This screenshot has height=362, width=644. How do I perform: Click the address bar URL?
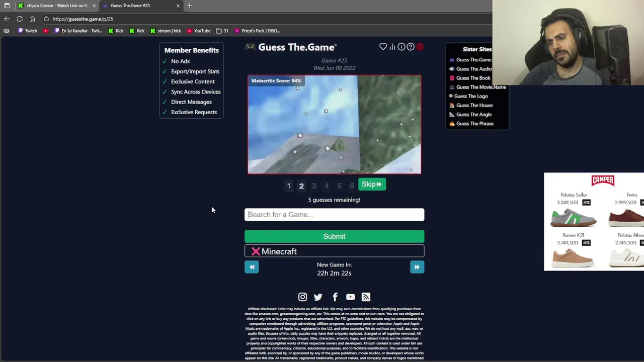pos(83,19)
